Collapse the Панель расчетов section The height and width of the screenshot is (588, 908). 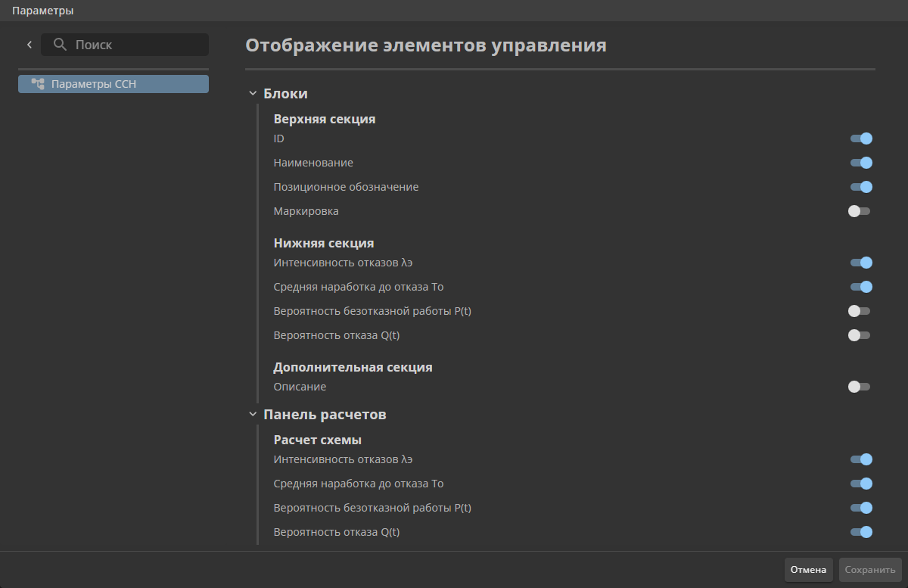pos(253,415)
